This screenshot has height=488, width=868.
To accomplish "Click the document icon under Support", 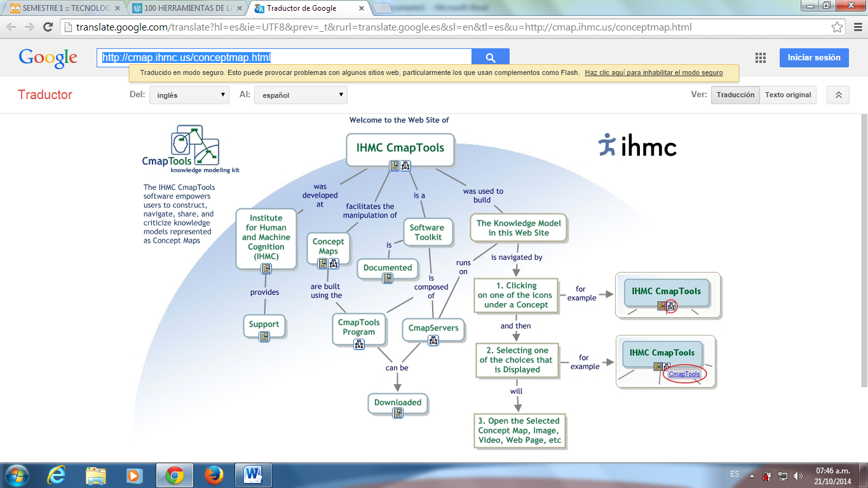I will 264,337.
